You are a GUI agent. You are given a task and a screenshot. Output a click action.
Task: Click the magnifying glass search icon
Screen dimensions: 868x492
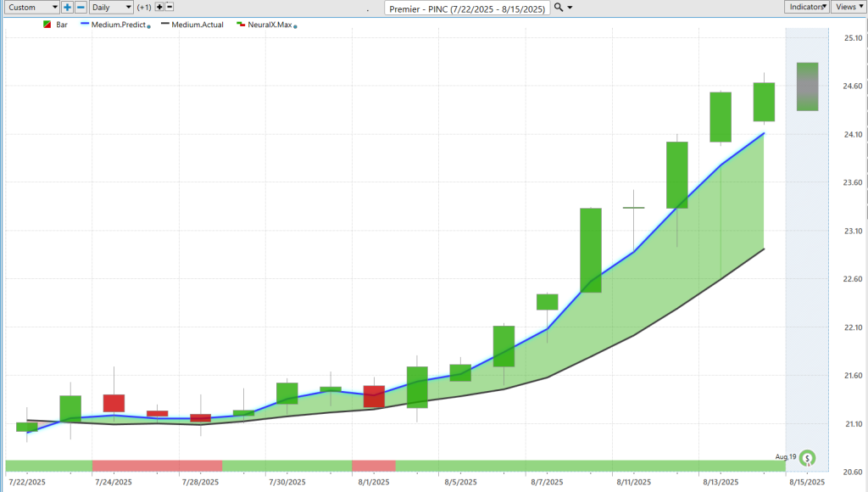[x=559, y=7]
